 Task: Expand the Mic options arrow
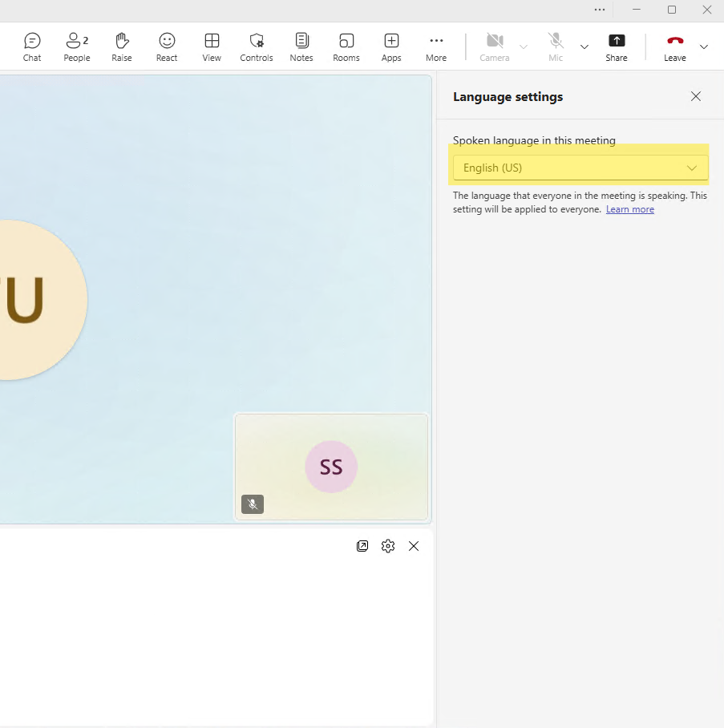584,47
